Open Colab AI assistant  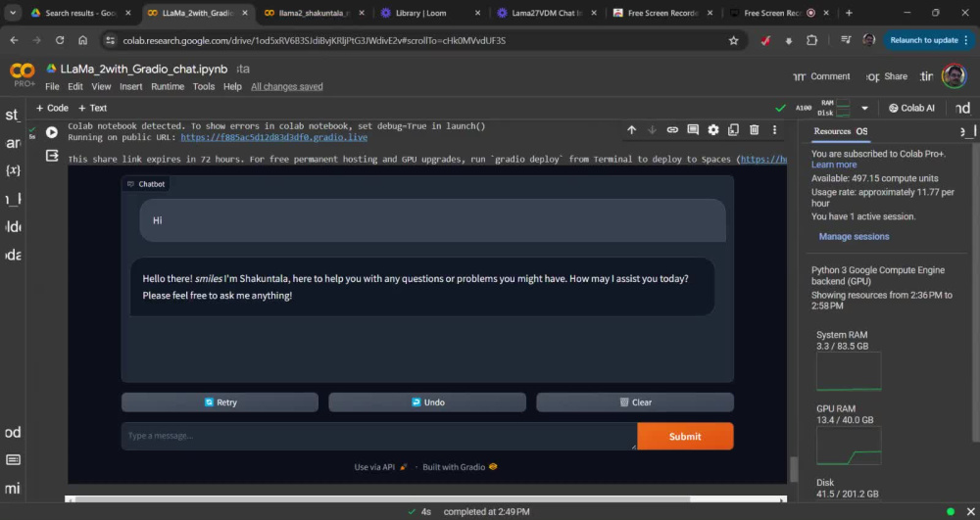(911, 108)
